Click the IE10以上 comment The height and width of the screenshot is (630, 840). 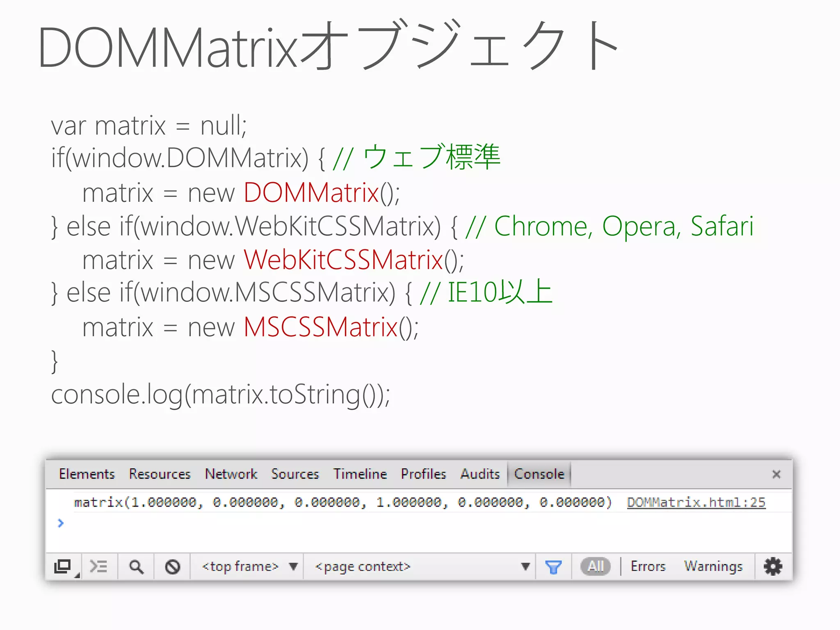(x=486, y=293)
